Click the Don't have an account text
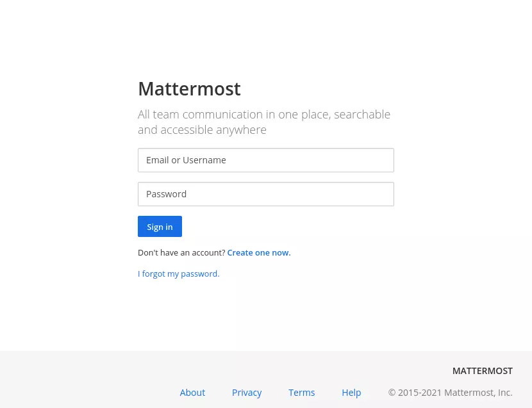 click(181, 253)
